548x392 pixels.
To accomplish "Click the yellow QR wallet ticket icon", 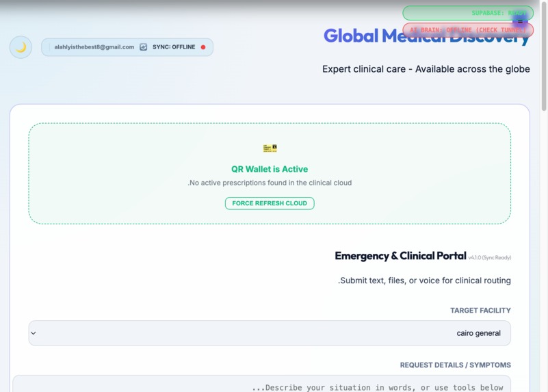I will point(270,148).
